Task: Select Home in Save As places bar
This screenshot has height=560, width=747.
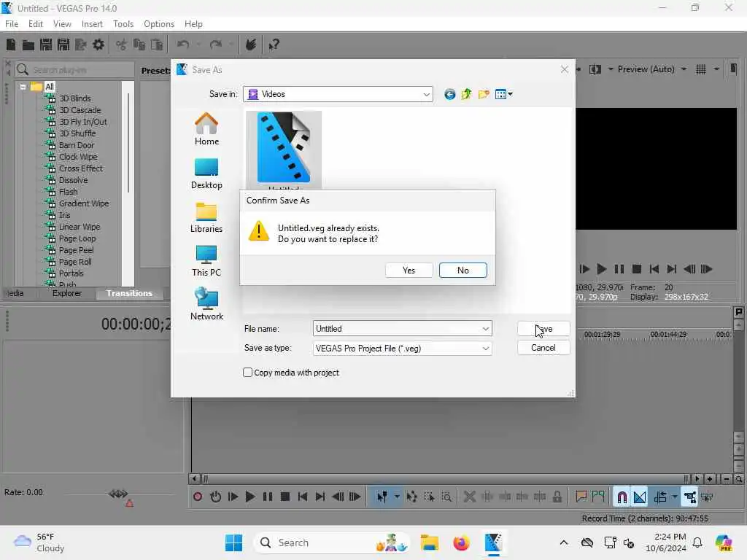Action: 206,129
